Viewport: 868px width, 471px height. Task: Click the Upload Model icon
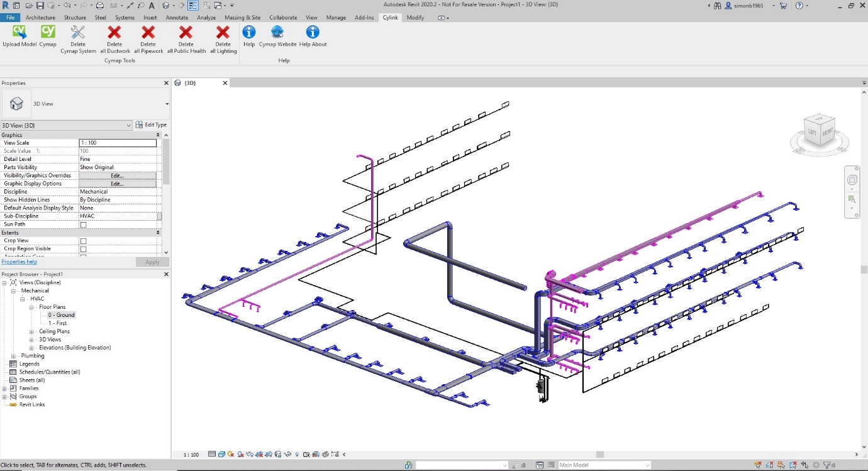click(x=19, y=32)
